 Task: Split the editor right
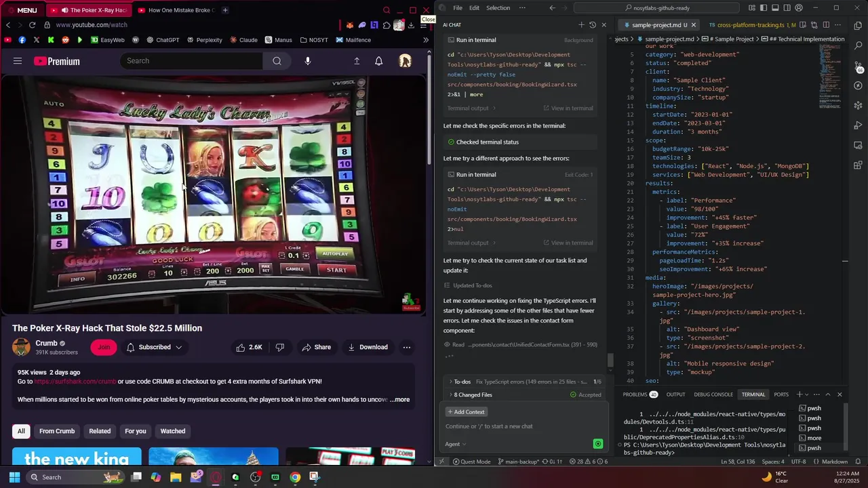pyautogui.click(x=826, y=25)
